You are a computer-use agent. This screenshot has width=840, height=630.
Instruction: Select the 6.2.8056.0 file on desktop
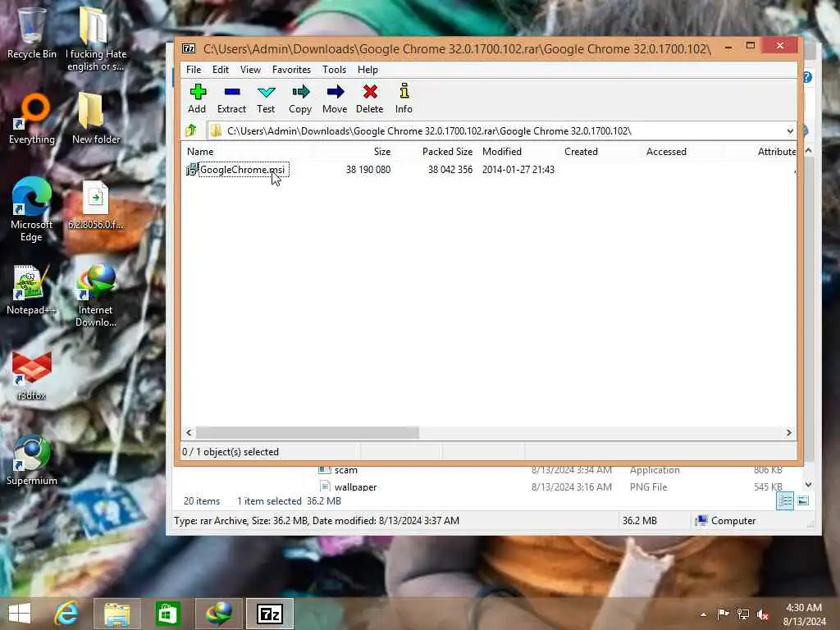coord(96,205)
